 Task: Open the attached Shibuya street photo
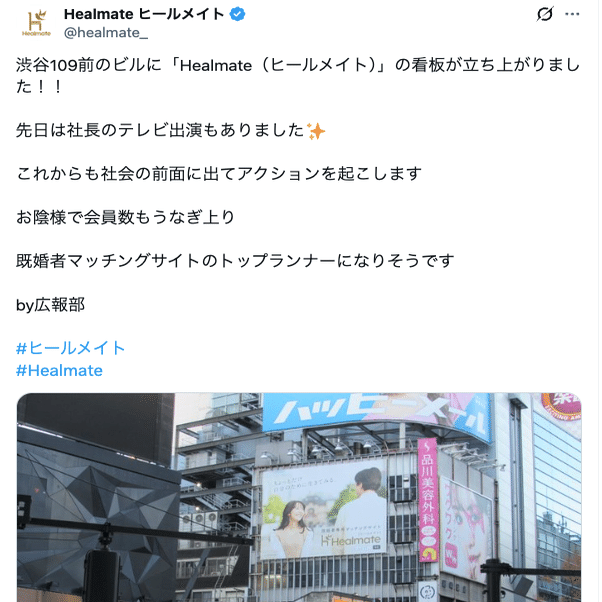coord(299,497)
